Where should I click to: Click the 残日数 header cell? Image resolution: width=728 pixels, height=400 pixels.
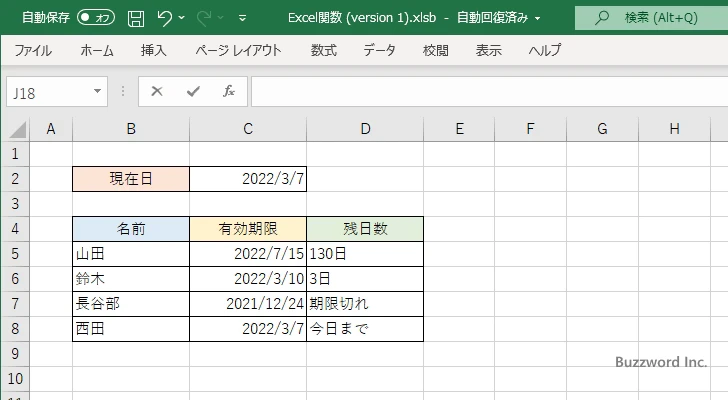coord(365,229)
